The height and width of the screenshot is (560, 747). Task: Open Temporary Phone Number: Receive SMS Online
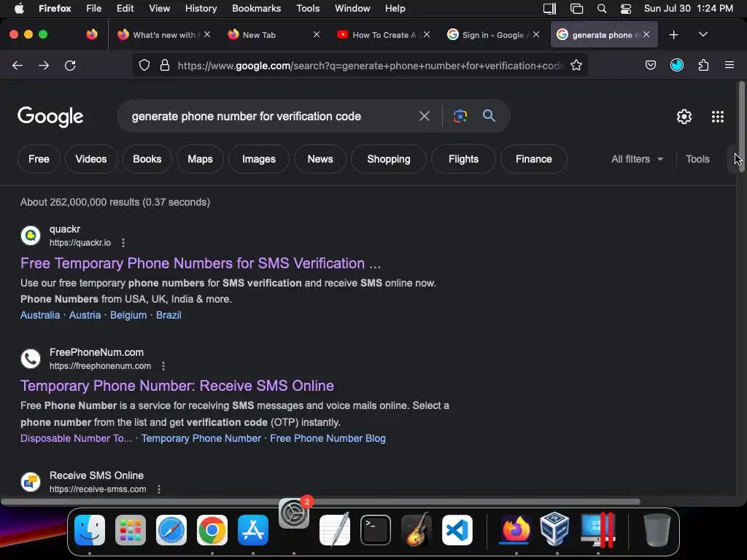[x=177, y=386]
